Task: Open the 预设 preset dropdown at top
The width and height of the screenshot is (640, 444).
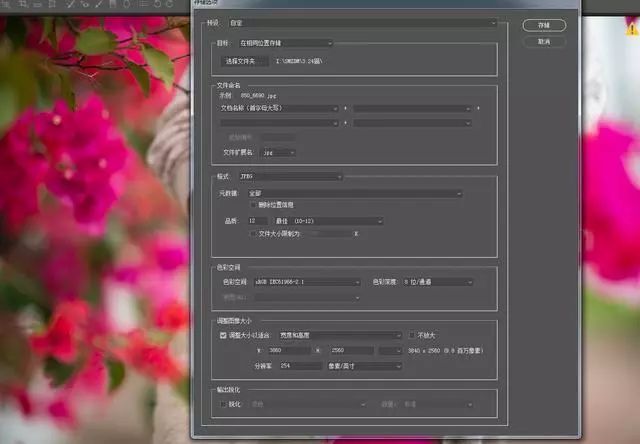Action: [362, 23]
